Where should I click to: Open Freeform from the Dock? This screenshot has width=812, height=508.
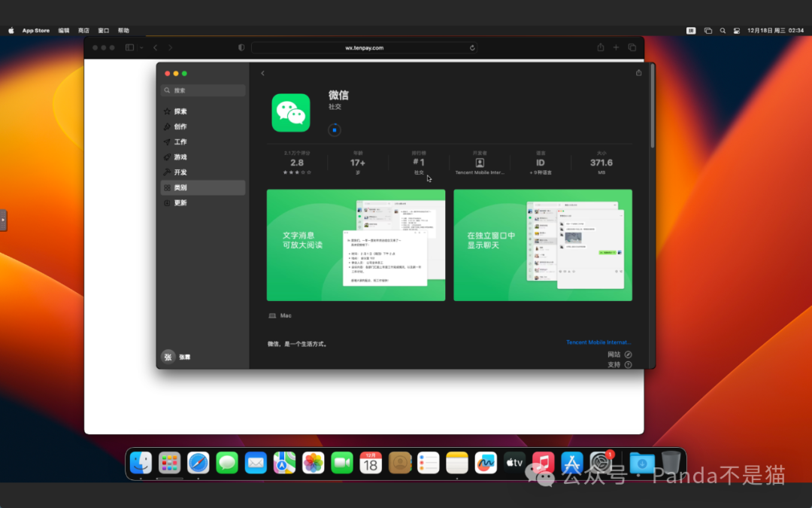tap(486, 463)
